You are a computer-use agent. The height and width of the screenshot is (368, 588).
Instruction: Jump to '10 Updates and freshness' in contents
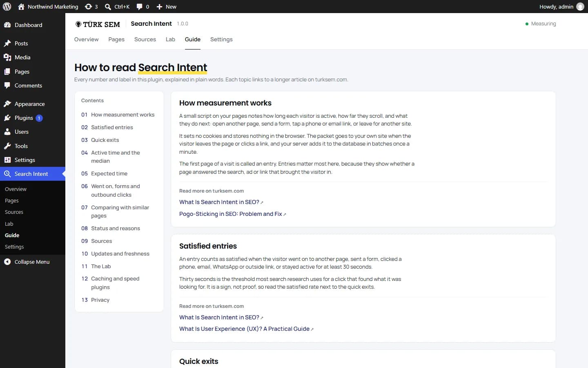click(x=115, y=254)
